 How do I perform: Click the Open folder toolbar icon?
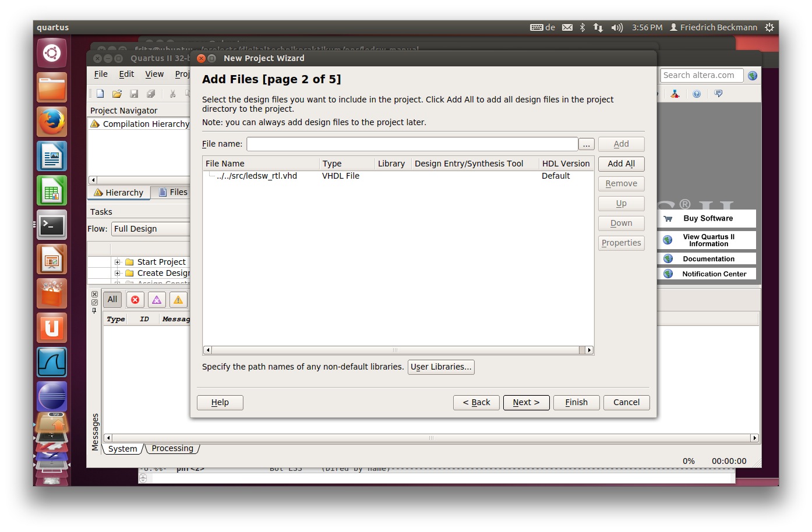(x=117, y=94)
